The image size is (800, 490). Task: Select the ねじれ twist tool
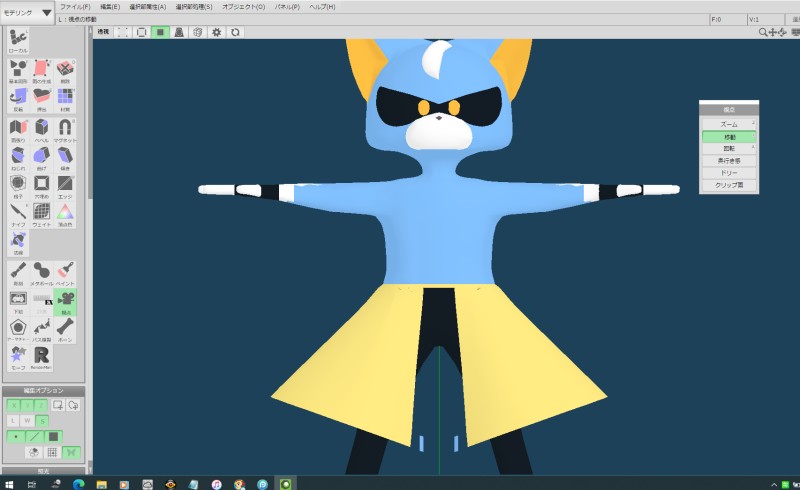[x=18, y=159]
